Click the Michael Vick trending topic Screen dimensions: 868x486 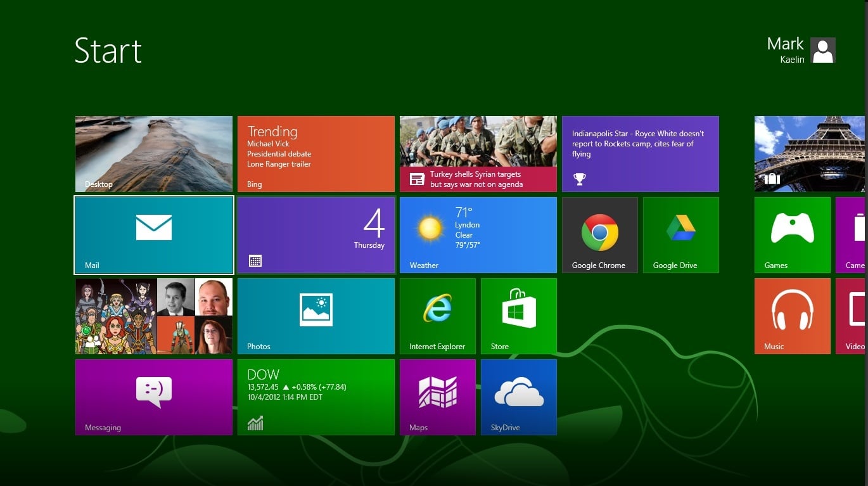click(x=269, y=144)
